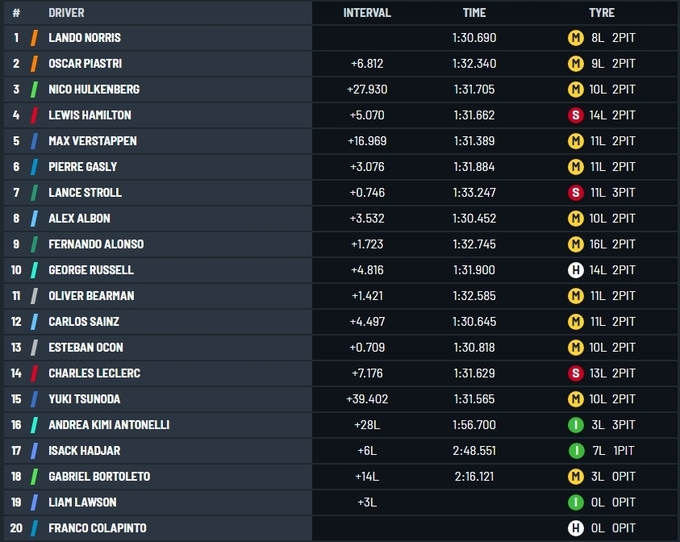Click Yuki Tsunoda's interval +39.402

(x=368, y=399)
